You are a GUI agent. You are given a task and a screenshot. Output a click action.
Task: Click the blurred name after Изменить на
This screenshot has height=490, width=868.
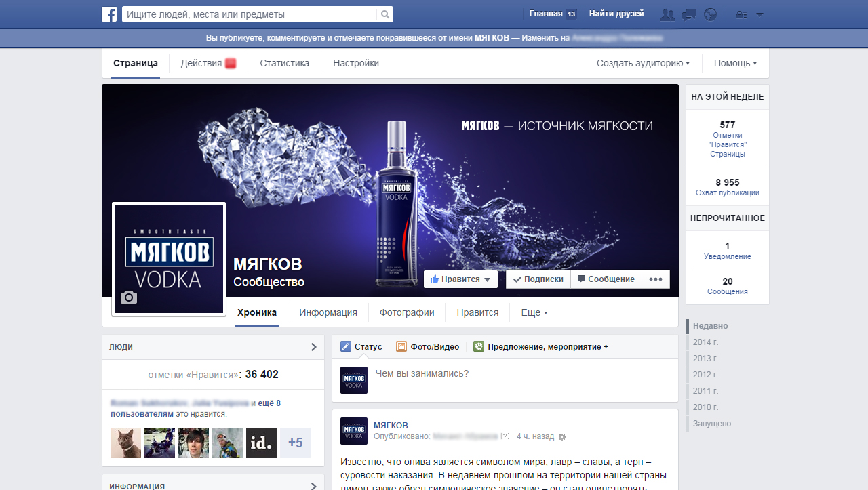click(616, 39)
